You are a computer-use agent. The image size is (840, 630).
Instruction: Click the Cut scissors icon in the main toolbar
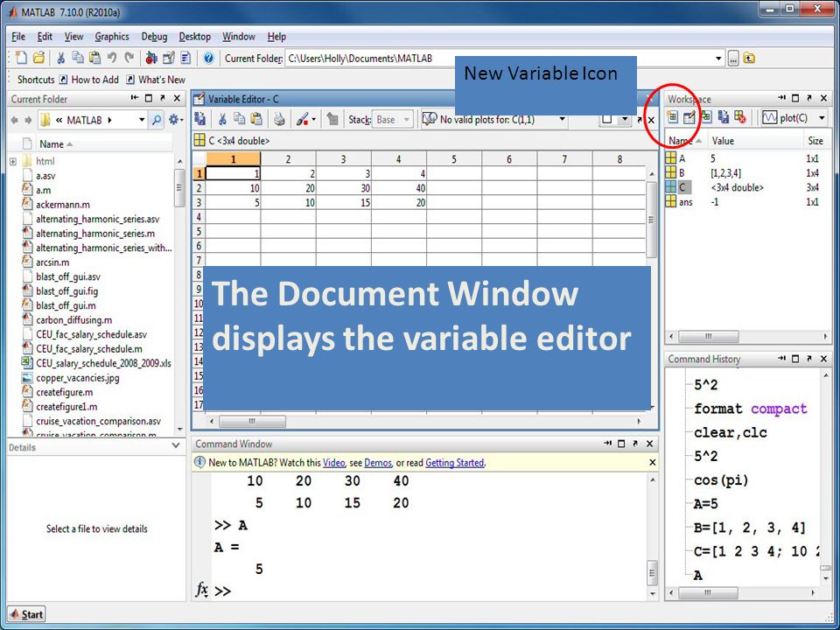[x=61, y=58]
